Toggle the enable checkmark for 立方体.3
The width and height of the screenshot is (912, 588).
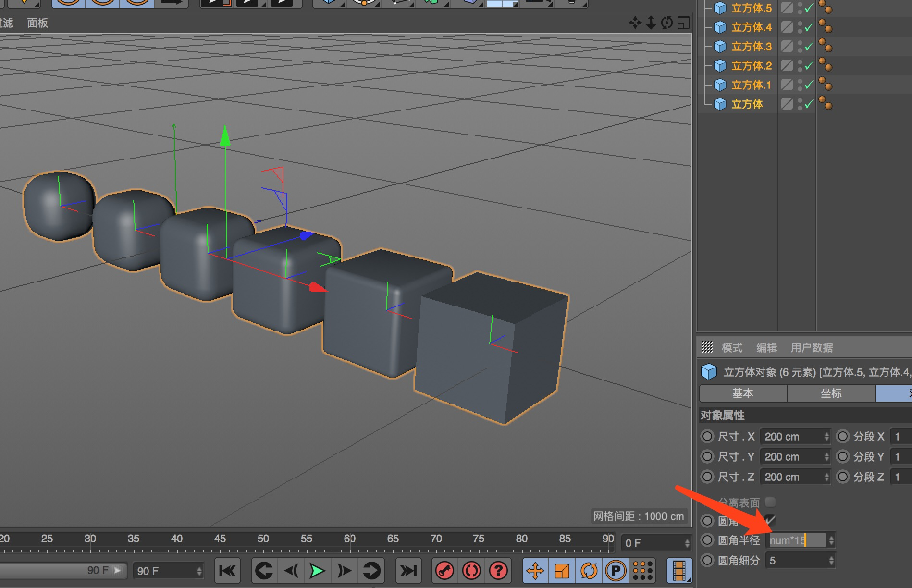click(x=809, y=47)
